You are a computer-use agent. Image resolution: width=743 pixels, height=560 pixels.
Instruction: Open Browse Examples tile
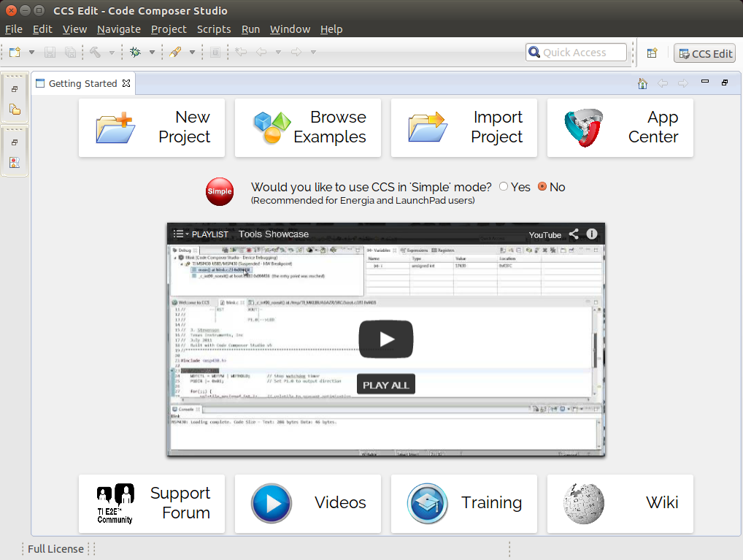pos(308,128)
